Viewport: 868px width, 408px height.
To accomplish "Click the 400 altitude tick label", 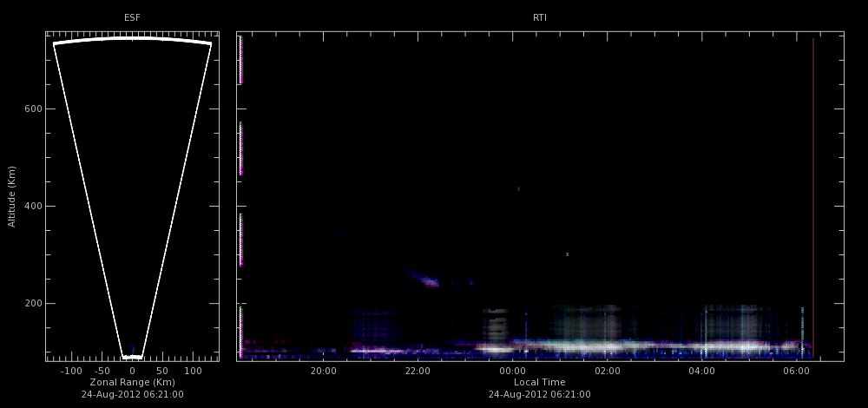I will (33, 206).
